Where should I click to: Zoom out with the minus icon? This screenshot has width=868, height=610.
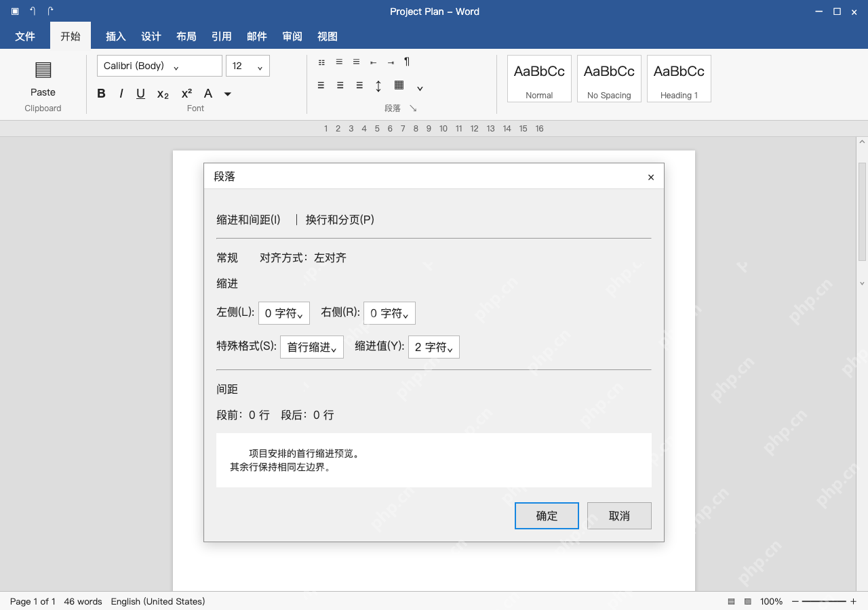pos(795,601)
